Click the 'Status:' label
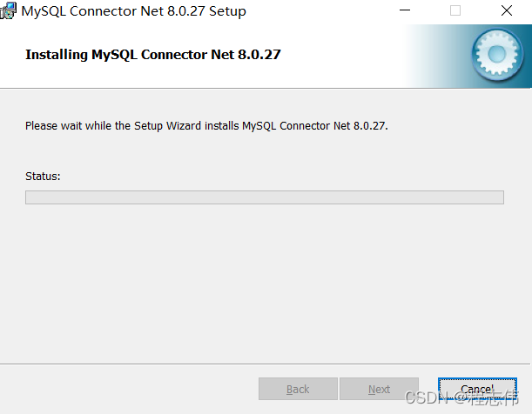 point(43,177)
